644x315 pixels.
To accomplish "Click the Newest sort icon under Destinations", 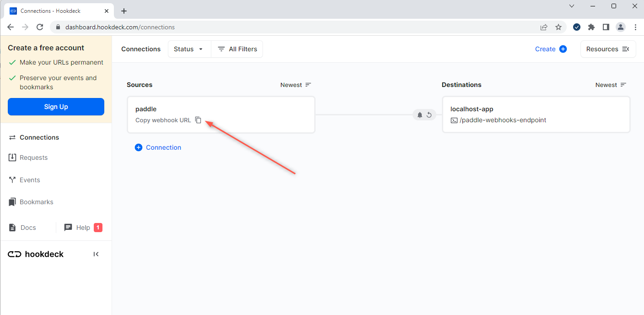I will [623, 85].
